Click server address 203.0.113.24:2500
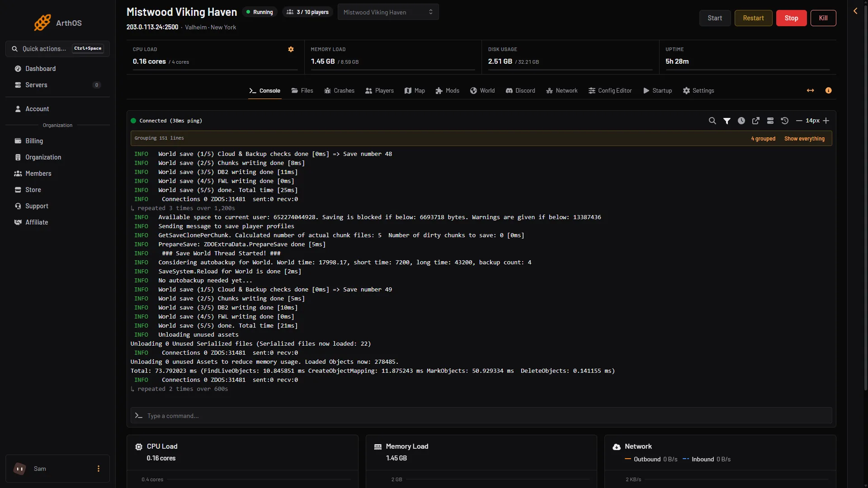The height and width of the screenshot is (488, 868). pyautogui.click(x=152, y=27)
